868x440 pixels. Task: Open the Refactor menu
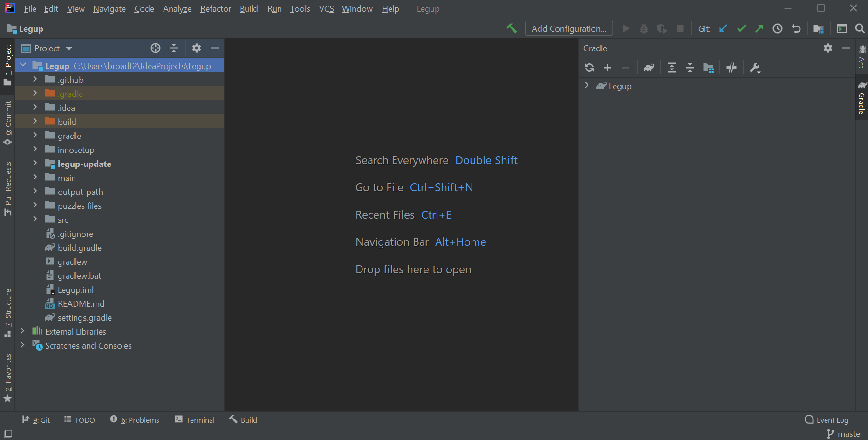coord(216,9)
